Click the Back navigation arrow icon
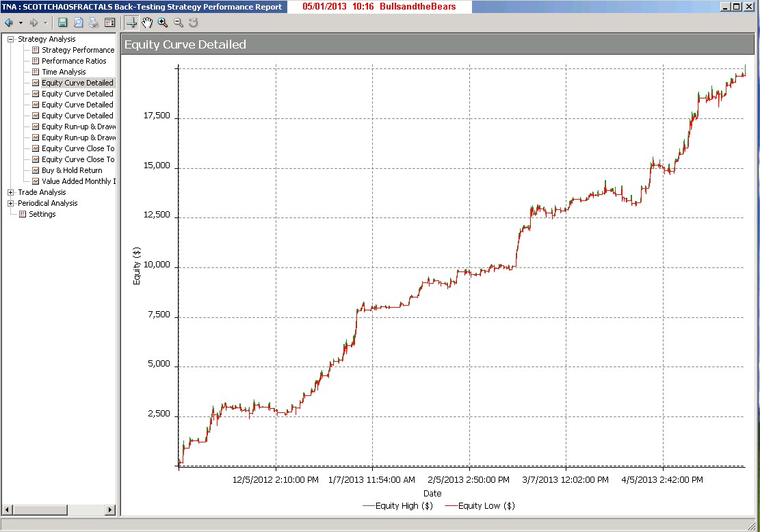Screen dimensions: 760x532 point(9,23)
